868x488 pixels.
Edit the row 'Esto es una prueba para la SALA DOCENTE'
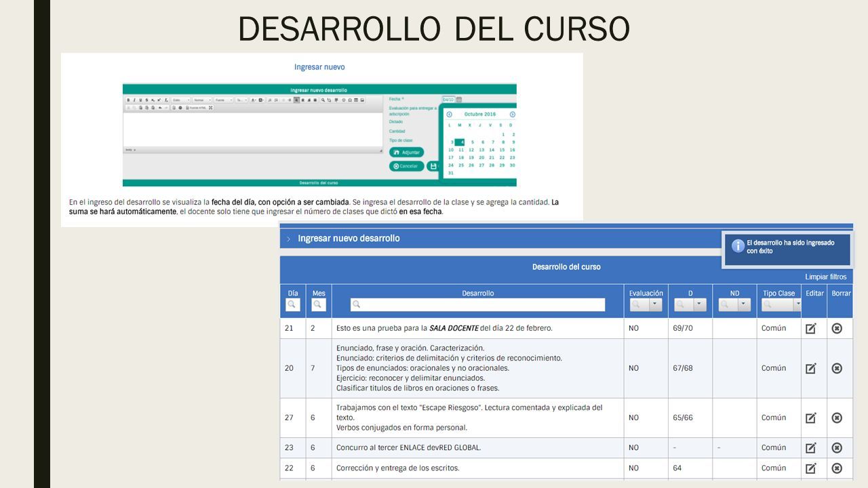[811, 328]
